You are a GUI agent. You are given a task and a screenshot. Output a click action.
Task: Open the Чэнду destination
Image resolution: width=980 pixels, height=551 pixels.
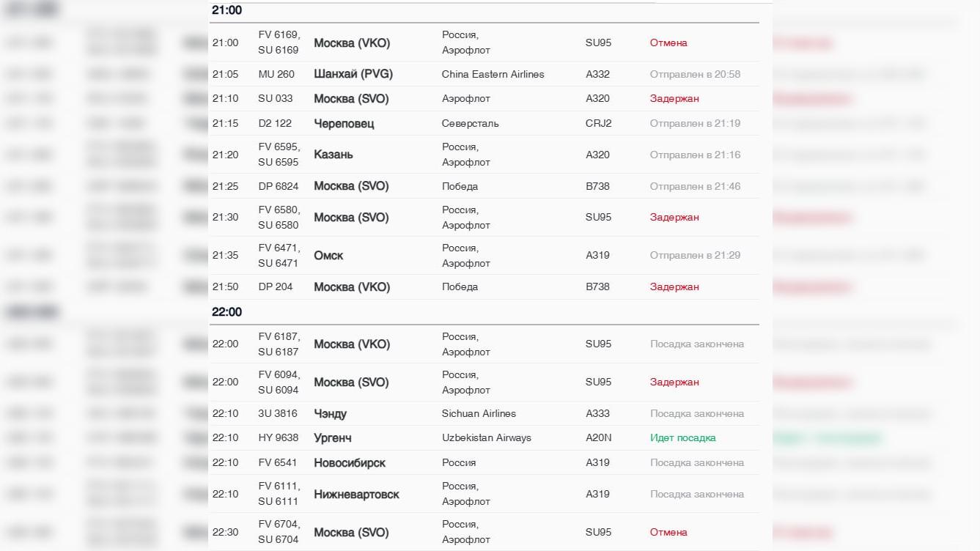click(x=330, y=414)
